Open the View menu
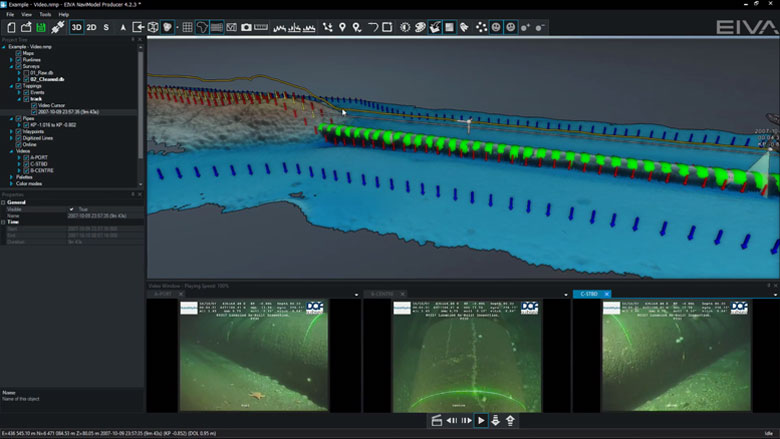 [27, 15]
